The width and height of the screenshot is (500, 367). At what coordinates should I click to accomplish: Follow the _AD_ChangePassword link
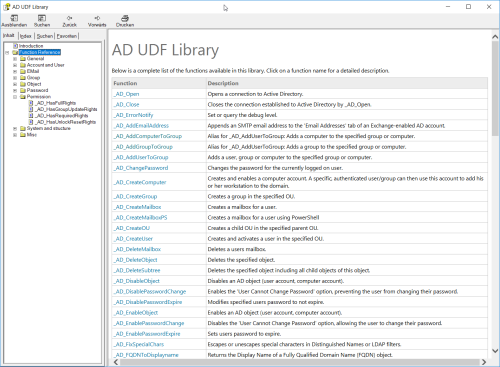click(x=141, y=168)
